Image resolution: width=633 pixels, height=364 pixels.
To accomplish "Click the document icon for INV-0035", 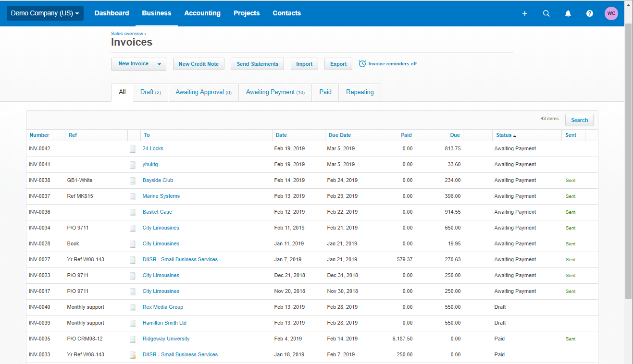I will tap(132, 339).
